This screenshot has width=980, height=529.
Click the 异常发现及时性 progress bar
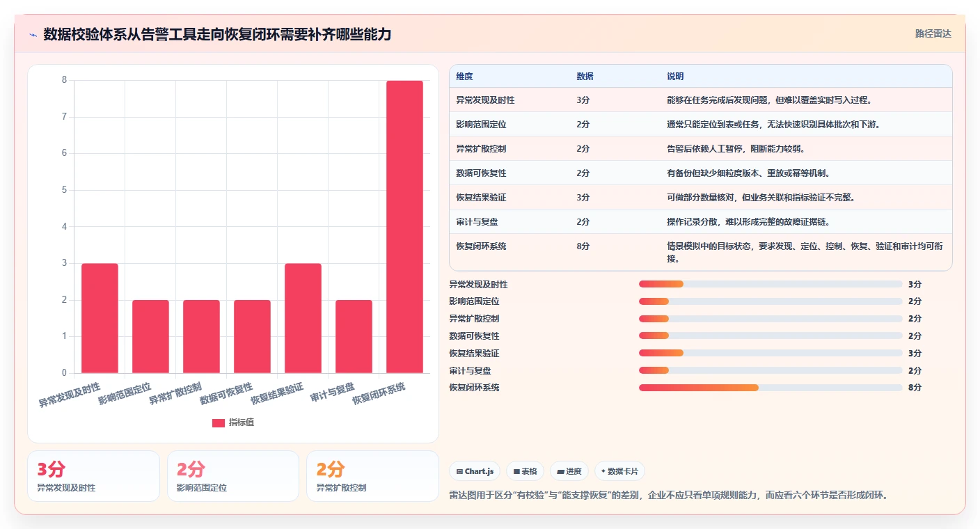770,284
